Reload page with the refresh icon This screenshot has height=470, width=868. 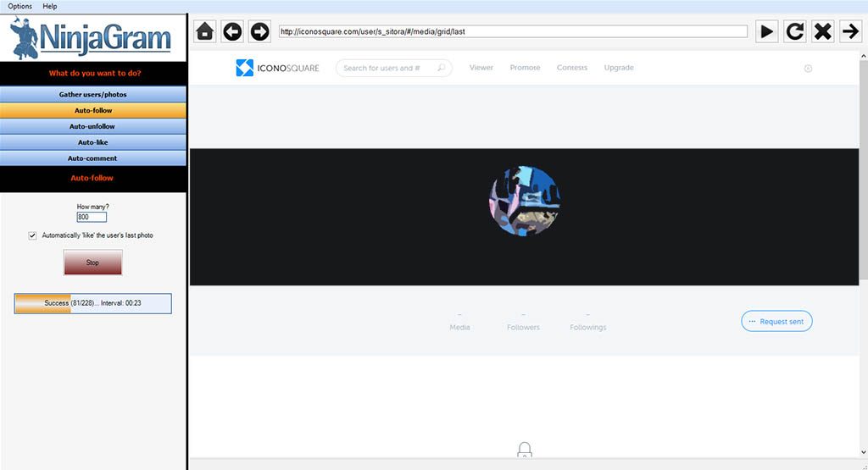(794, 32)
